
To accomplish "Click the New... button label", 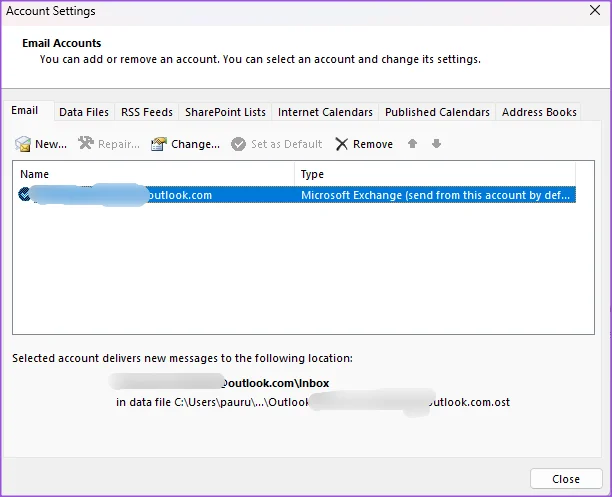I will pyautogui.click(x=51, y=144).
